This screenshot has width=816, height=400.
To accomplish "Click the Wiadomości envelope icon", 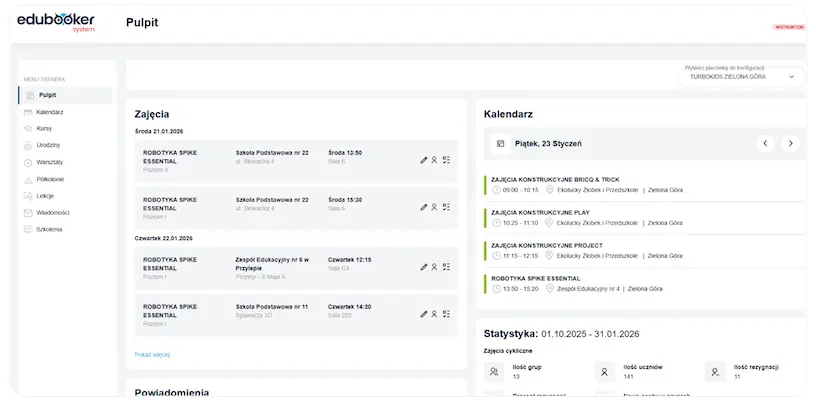I will [x=28, y=213].
